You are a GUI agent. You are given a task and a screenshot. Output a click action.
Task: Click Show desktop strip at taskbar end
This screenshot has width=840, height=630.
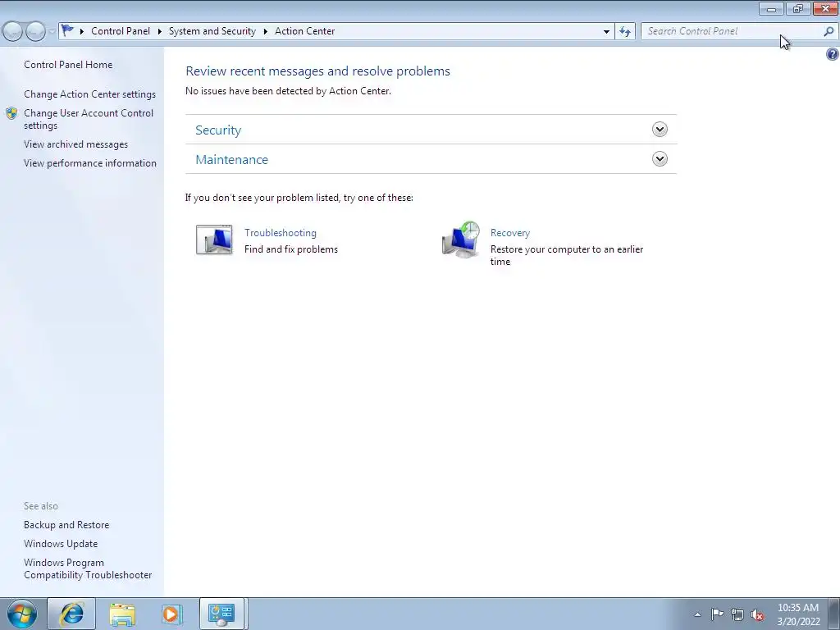coord(834,614)
